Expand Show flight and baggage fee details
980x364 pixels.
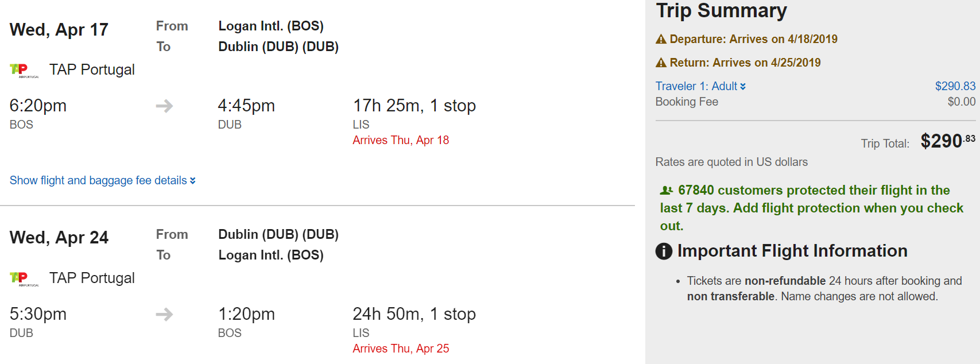click(98, 180)
